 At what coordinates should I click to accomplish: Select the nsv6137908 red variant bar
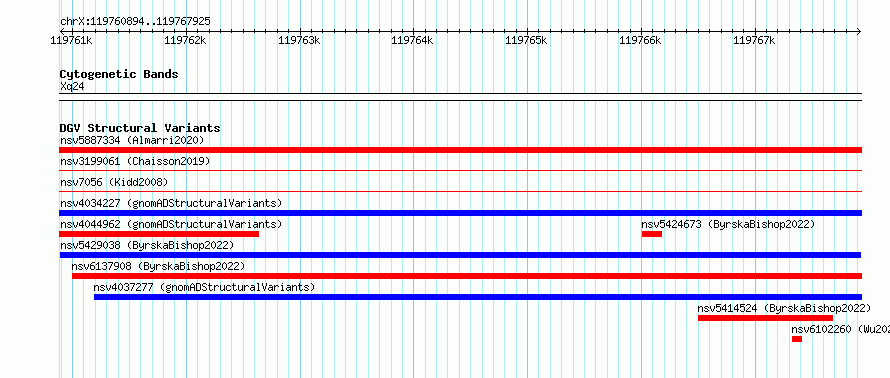click(x=467, y=276)
